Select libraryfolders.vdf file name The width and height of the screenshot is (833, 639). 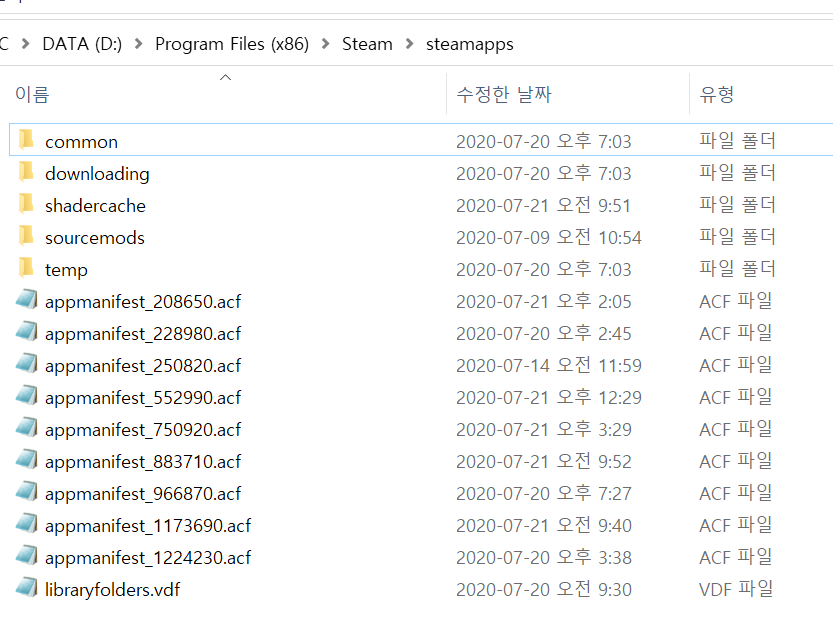click(113, 590)
